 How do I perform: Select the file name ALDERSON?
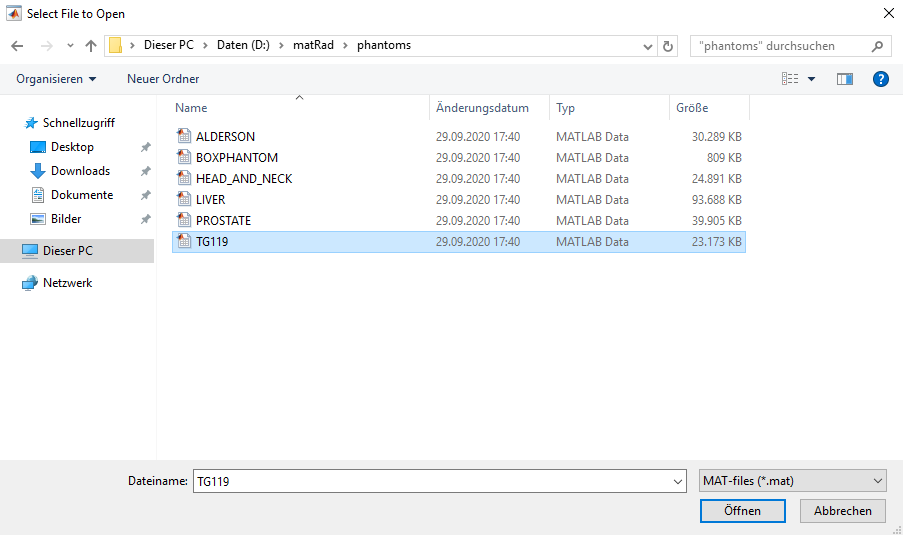pyautogui.click(x=225, y=137)
